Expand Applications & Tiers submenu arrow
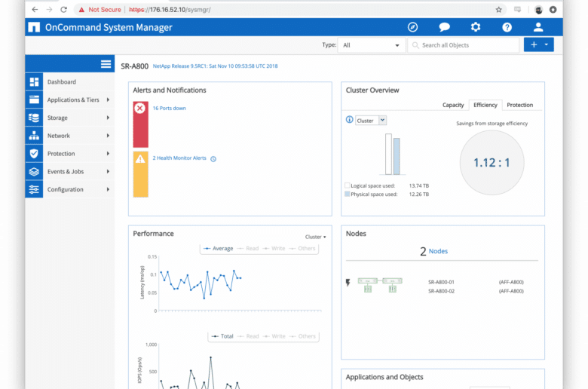Viewport: 588px width, 389px height. tap(108, 100)
